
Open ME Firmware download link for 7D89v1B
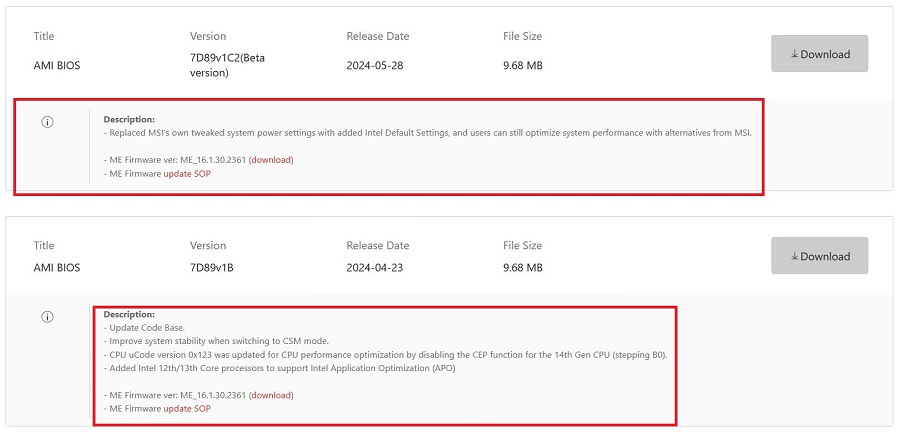pos(271,395)
